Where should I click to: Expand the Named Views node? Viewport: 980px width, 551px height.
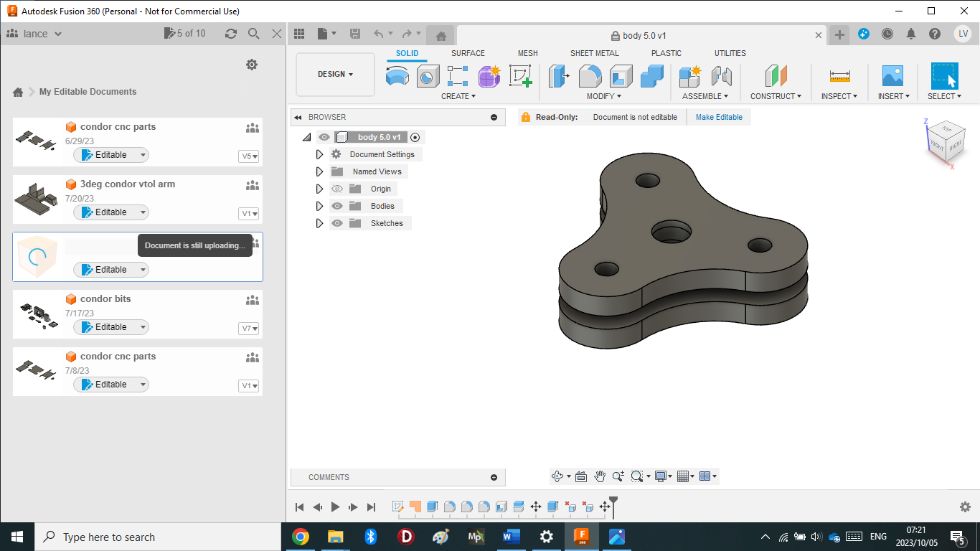click(320, 171)
